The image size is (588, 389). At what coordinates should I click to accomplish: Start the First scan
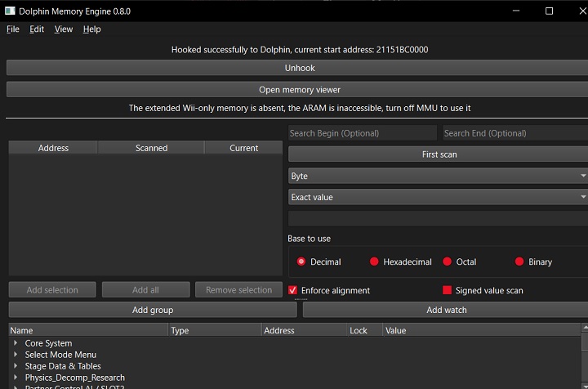click(x=439, y=154)
